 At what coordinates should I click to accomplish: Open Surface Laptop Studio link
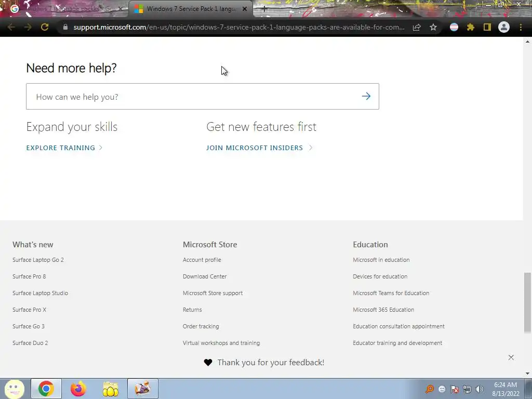41,293
